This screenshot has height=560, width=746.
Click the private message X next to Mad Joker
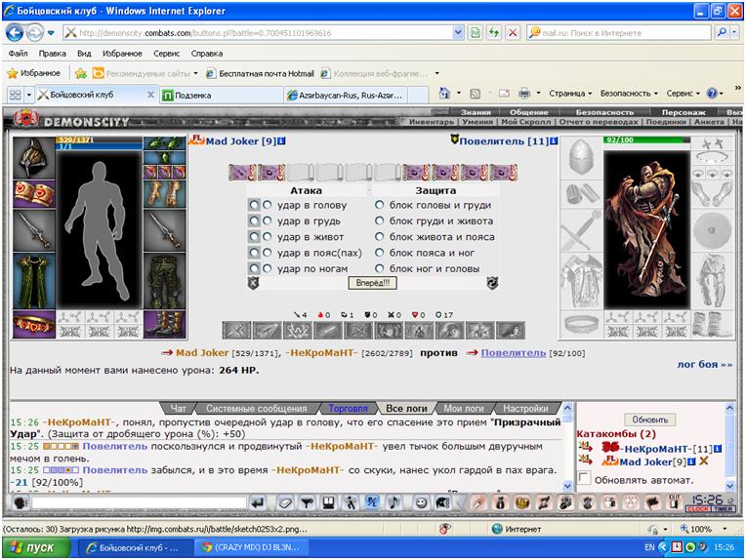point(704,461)
